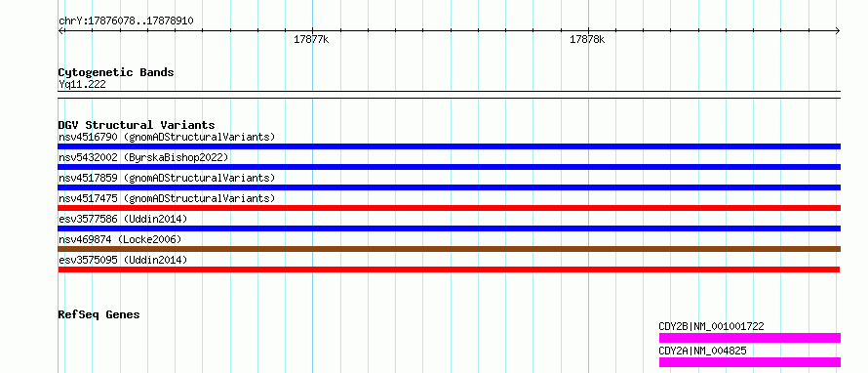Viewport: 868px width, 373px height.
Task: Click the Cytogenetic Bands track title
Action: pyautogui.click(x=116, y=72)
